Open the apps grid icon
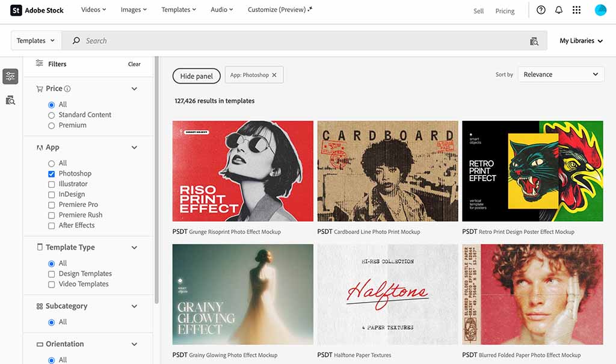616x364 pixels. point(576,10)
